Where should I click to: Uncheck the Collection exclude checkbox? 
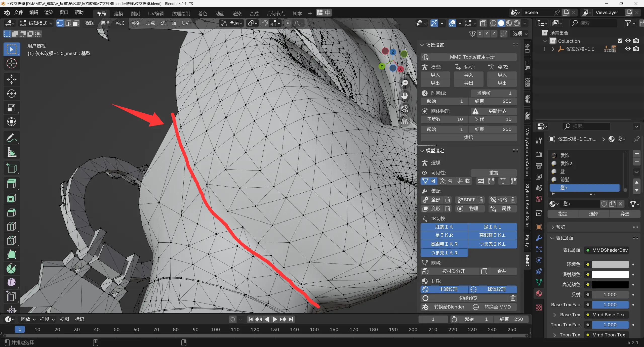tap(620, 41)
